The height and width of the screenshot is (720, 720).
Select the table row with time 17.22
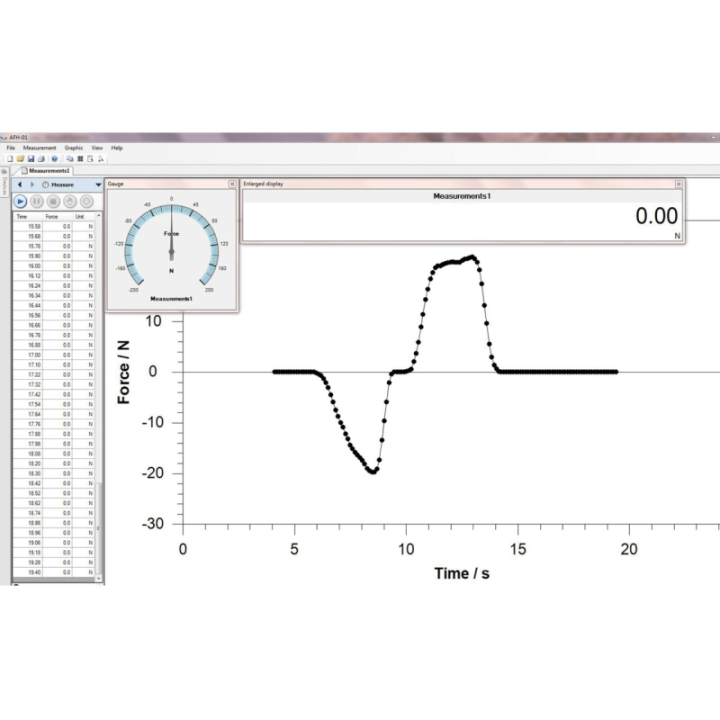[x=54, y=375]
